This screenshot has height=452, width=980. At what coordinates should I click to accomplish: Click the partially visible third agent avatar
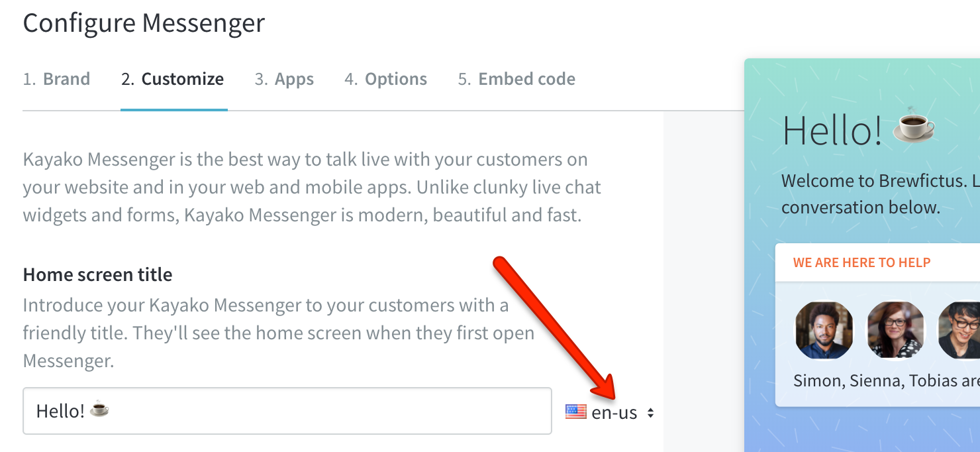pos(959,330)
